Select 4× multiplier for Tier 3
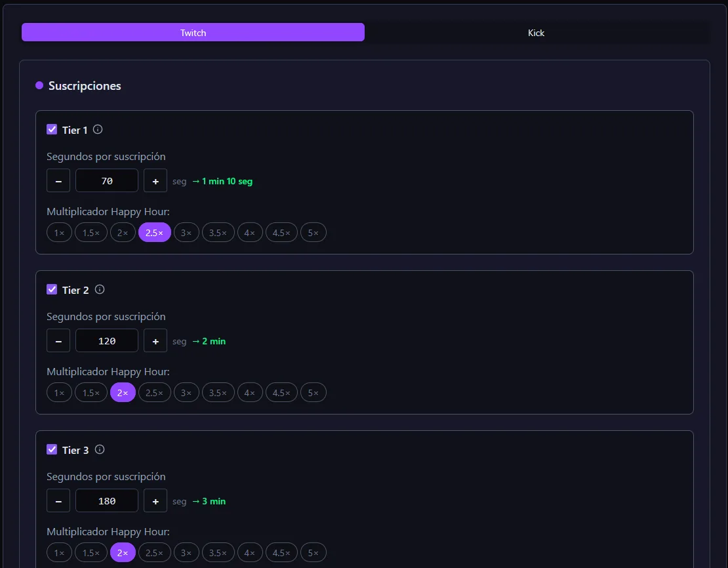The height and width of the screenshot is (568, 728). (x=251, y=553)
